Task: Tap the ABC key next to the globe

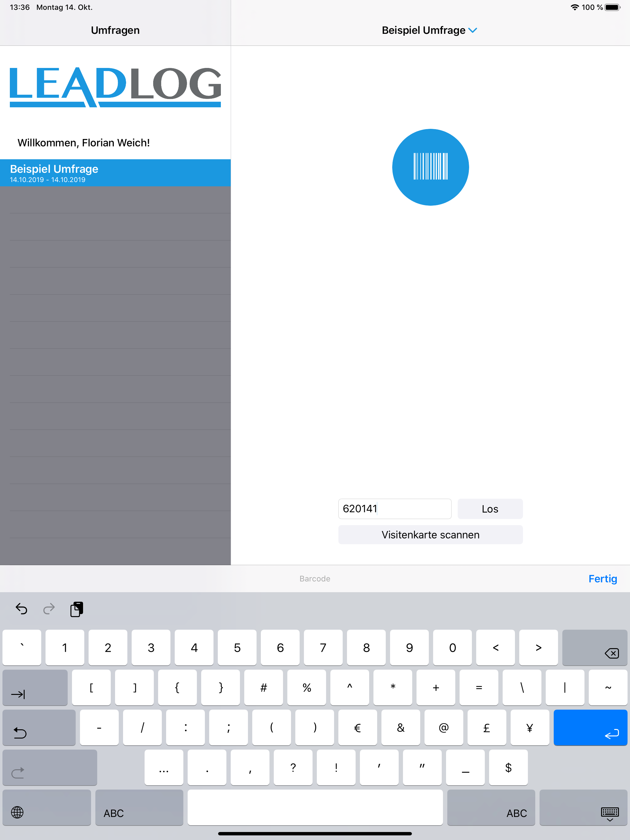Action: tap(139, 807)
